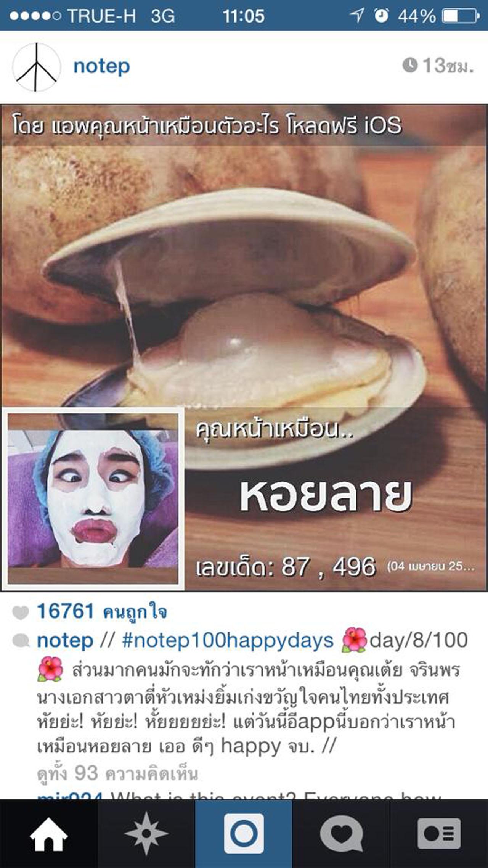Image resolution: width=488 pixels, height=868 pixels.
Task: Tap the 13-hour timestamp clock icon
Action: (410, 65)
